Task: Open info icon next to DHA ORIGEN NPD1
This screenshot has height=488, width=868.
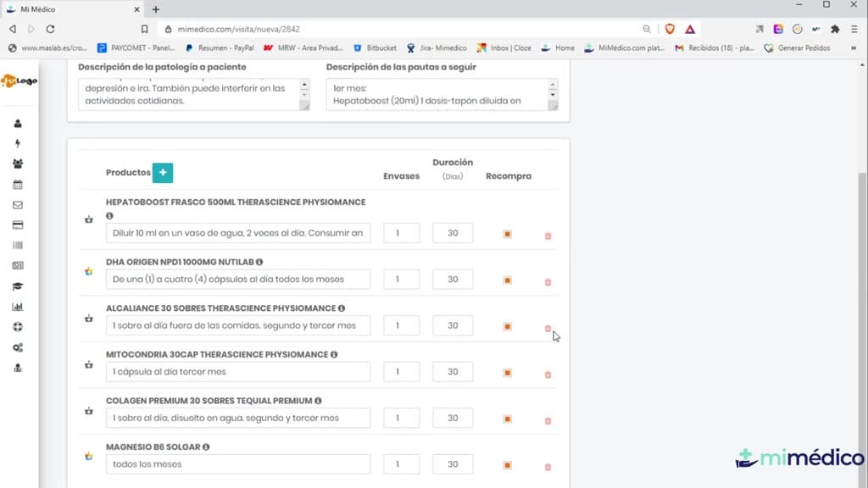Action: click(259, 262)
